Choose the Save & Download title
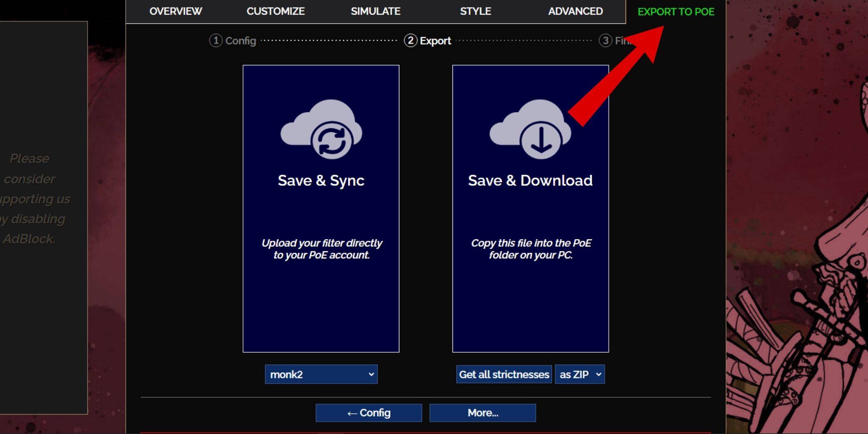Screen dimensions: 868x434 pos(530,181)
